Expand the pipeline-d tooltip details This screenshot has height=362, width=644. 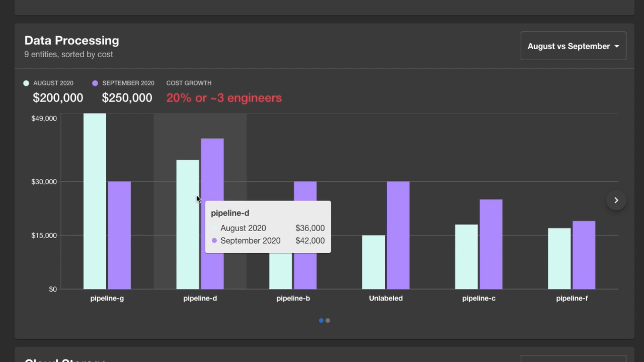[x=268, y=227]
